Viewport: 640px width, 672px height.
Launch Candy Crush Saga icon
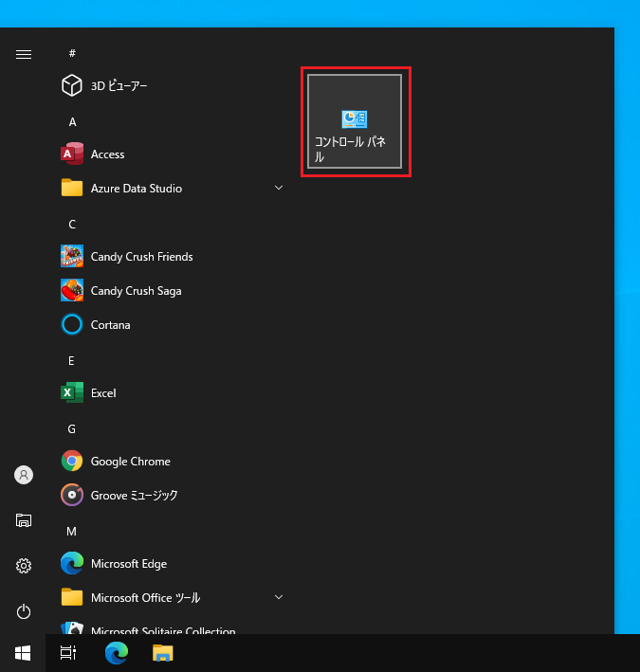(x=72, y=290)
